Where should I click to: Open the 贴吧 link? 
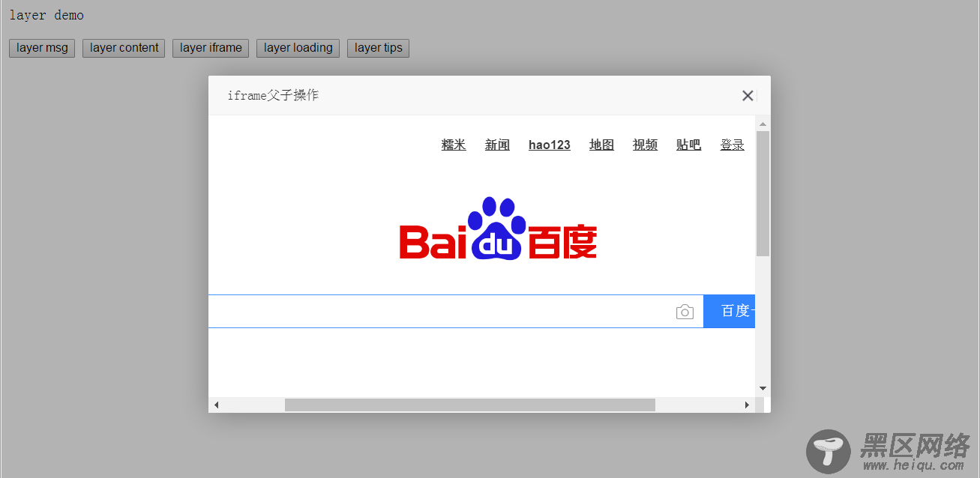pos(688,145)
